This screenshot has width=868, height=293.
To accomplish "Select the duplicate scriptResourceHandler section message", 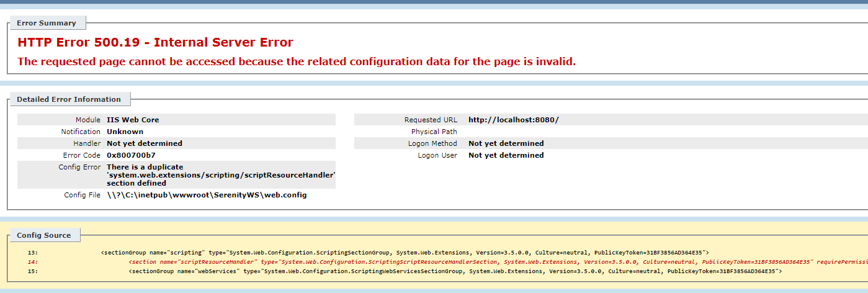I will pos(221,175).
